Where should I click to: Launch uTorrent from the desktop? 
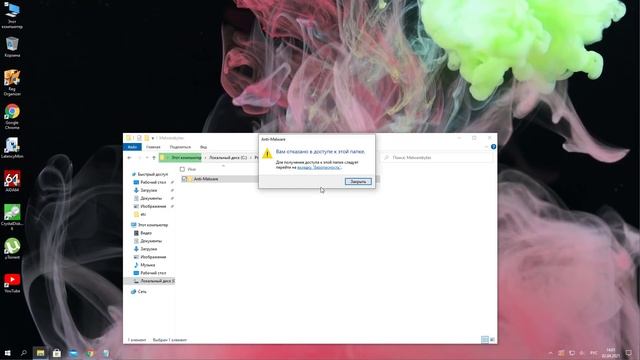(12, 249)
